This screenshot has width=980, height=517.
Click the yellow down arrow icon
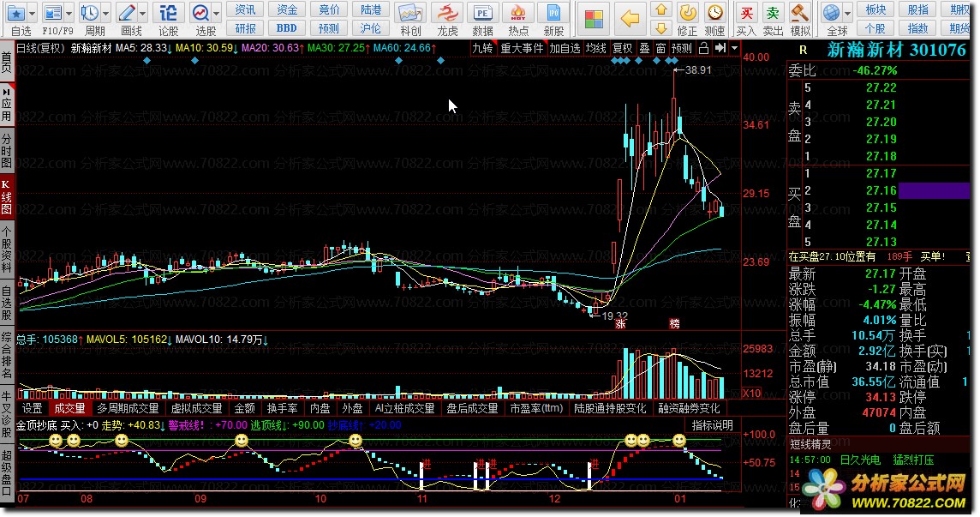661,28
